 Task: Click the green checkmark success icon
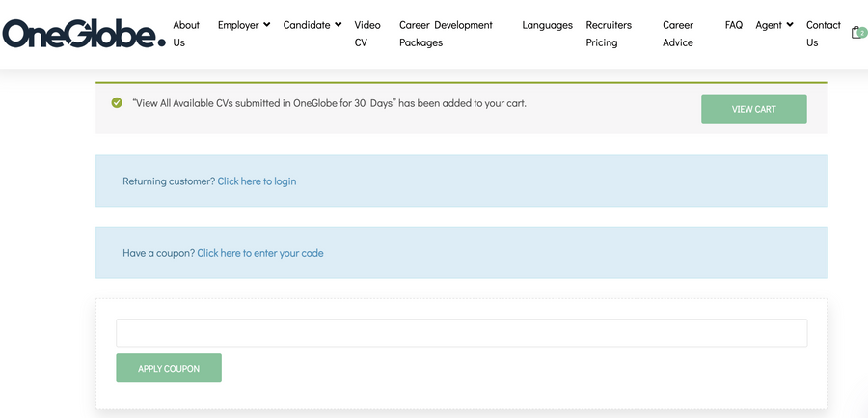click(x=117, y=102)
